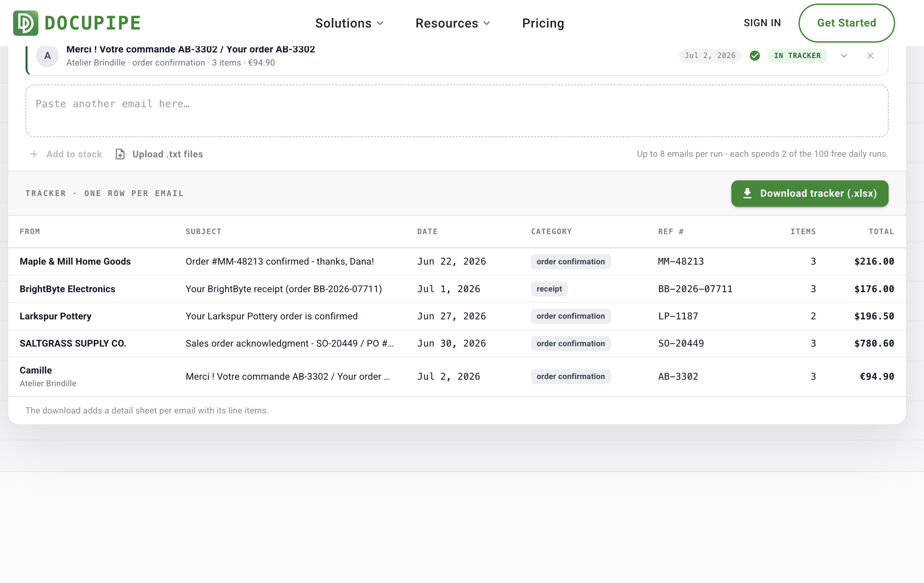Viewport: 924px width, 583px height.
Task: Go to the Pricing page
Action: pyautogui.click(x=543, y=23)
